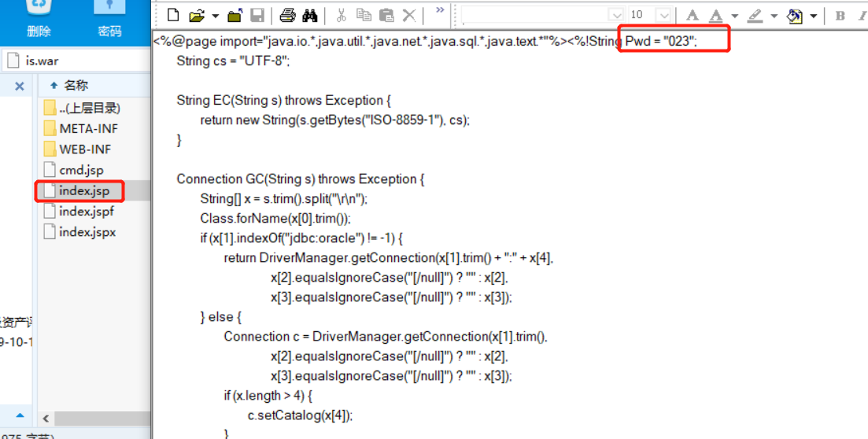Expand the font color dropdown arrow
This screenshot has height=439, width=868.
pyautogui.click(x=734, y=16)
